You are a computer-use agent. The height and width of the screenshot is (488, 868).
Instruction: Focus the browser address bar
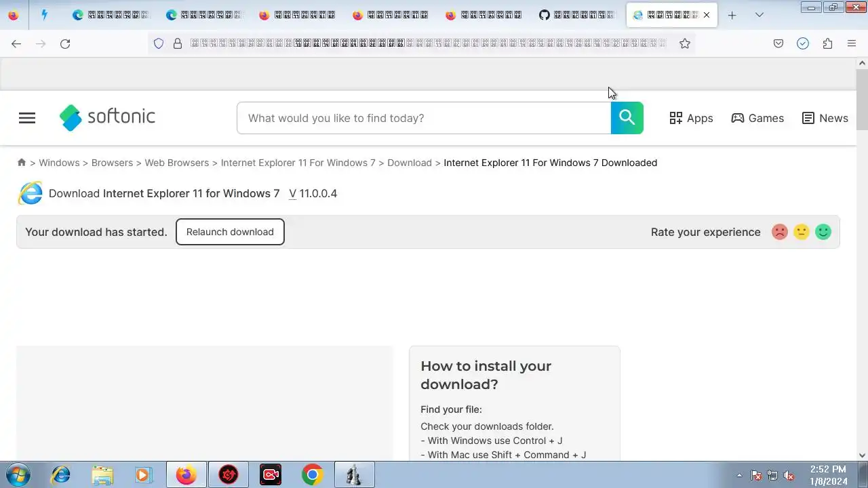tap(427, 43)
